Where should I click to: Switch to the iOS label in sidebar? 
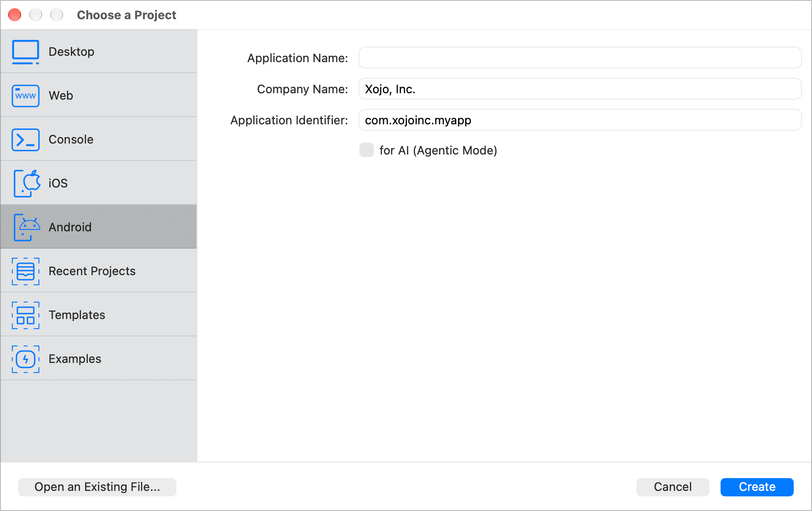(x=58, y=183)
